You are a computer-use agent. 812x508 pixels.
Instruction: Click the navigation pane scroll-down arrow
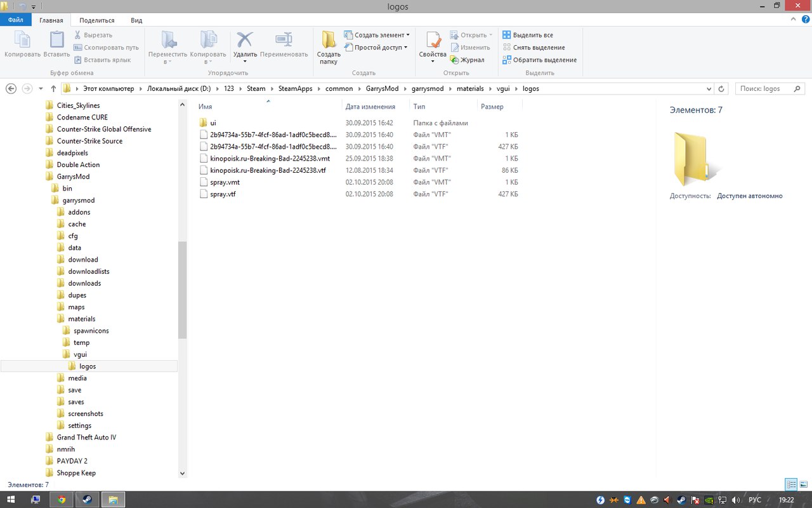[183, 473]
